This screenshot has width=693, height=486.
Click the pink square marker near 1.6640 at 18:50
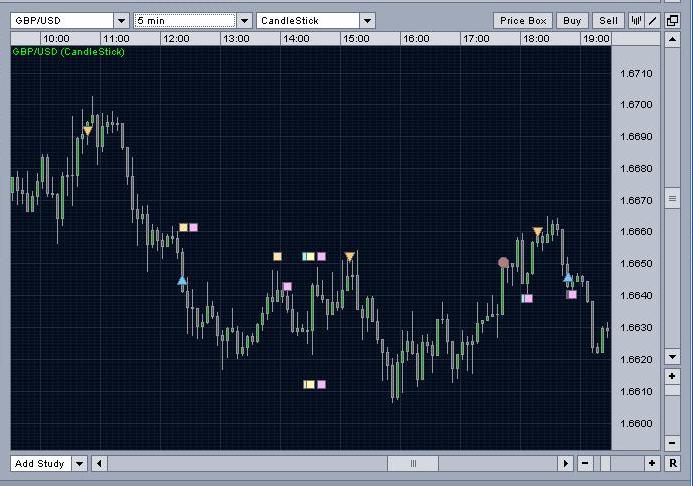[x=572, y=294]
